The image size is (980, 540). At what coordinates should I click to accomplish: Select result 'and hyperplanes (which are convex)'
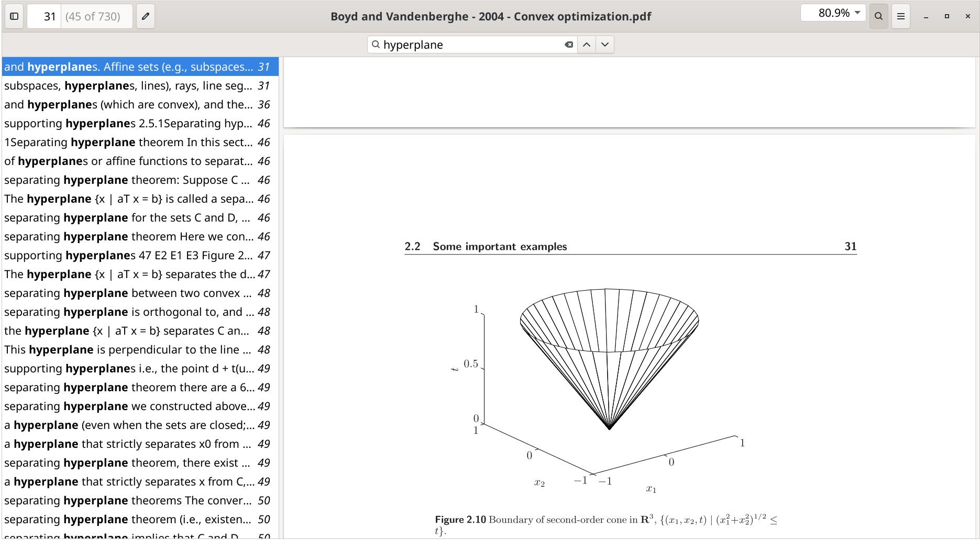tap(140, 105)
